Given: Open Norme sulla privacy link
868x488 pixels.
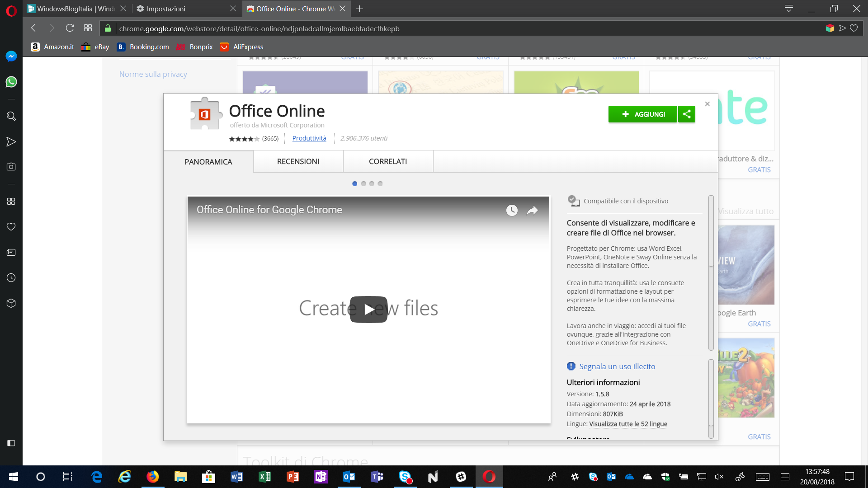Looking at the screenshot, I should (x=153, y=74).
